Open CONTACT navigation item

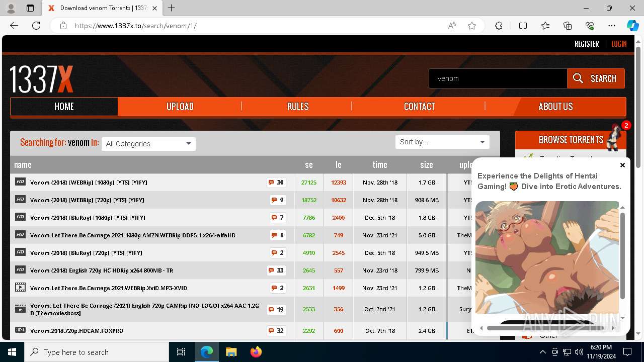click(419, 107)
